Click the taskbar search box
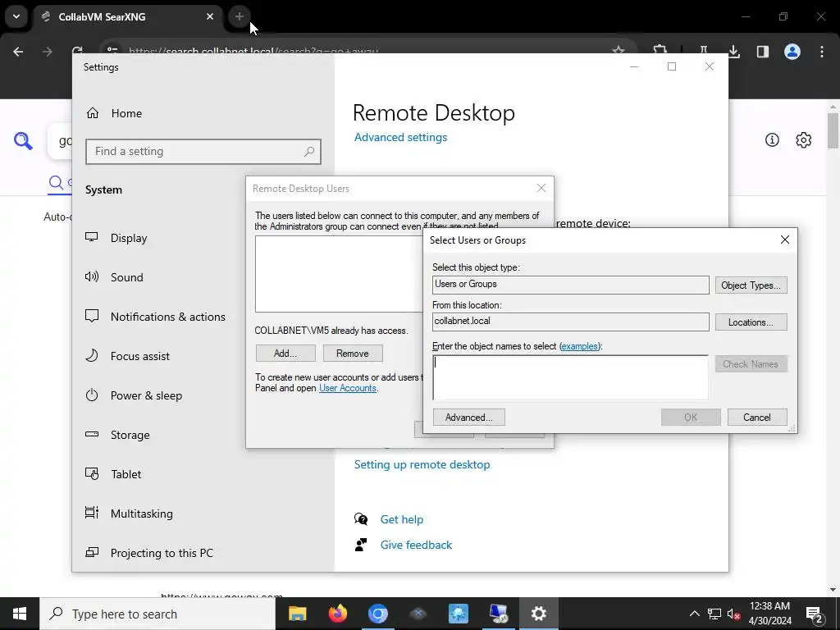Screen dimensions: 840x630 tap(157, 614)
